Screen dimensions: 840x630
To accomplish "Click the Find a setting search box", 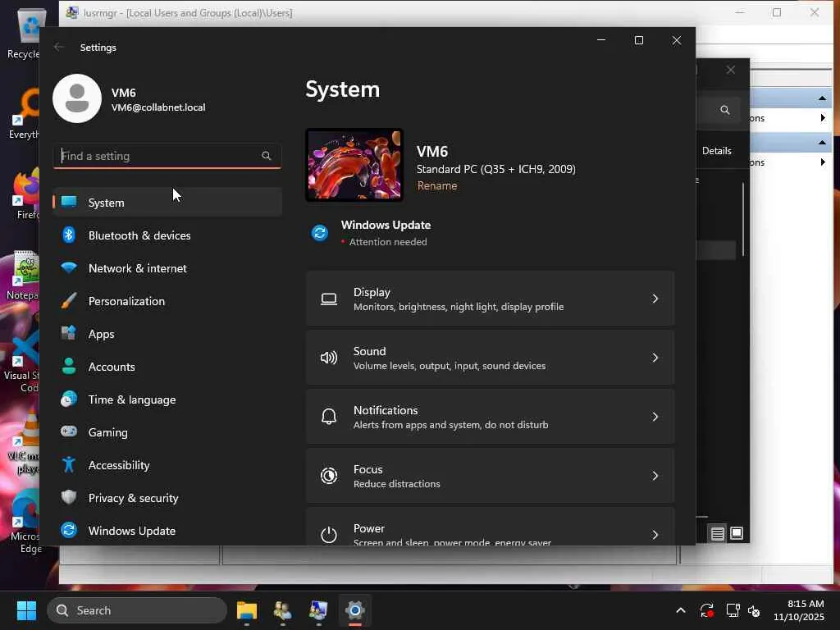I will [x=167, y=156].
